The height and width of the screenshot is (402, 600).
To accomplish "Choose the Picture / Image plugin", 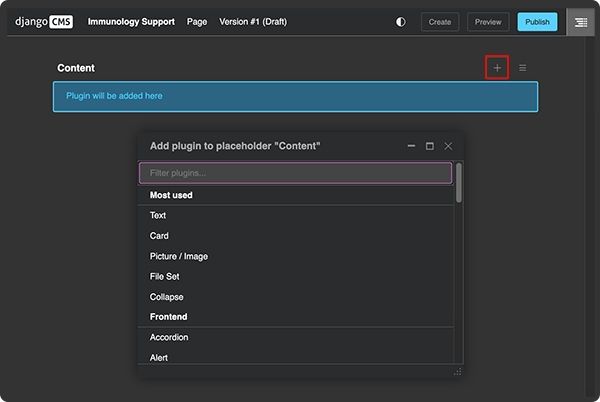I will (x=179, y=256).
